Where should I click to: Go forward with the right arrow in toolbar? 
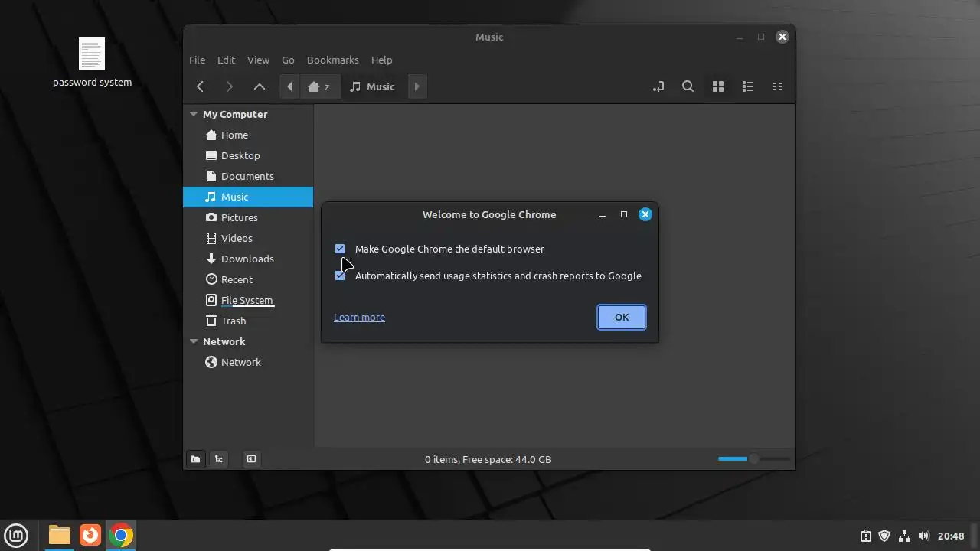point(229,86)
